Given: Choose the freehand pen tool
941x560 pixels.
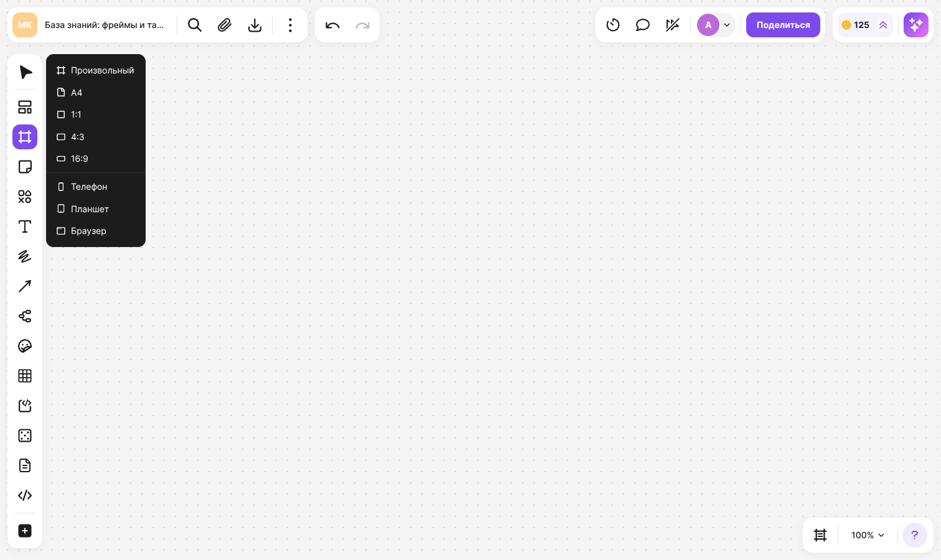Looking at the screenshot, I should [25, 256].
